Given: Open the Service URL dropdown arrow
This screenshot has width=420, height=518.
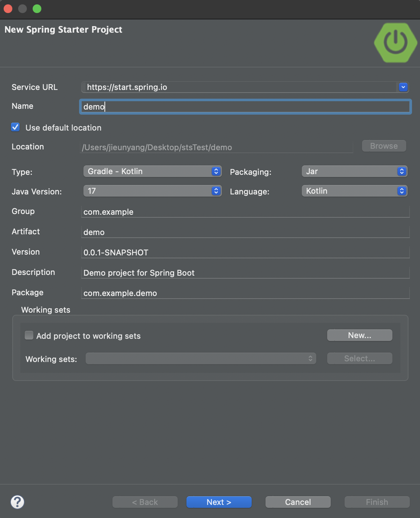Looking at the screenshot, I should pos(403,87).
